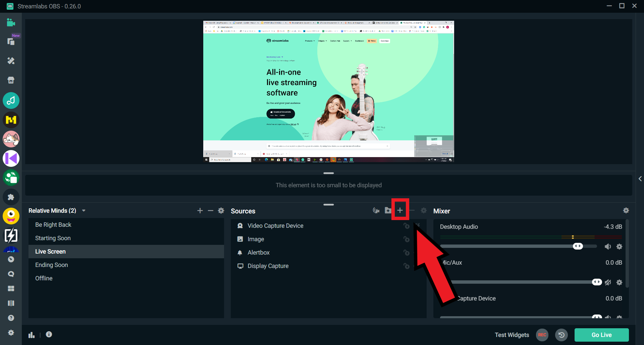Screen dimensions: 644x345
Task: Remove the selected scene with minus icon
Action: (211, 210)
